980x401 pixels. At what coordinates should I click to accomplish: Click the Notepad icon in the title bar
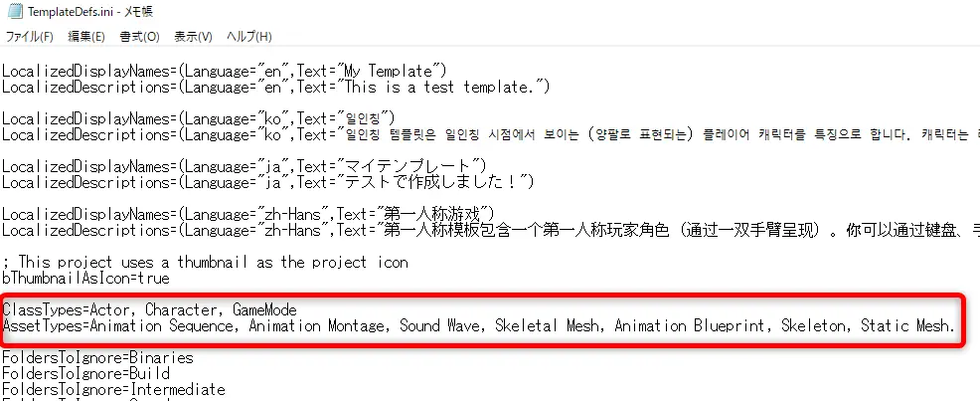pyautogui.click(x=14, y=12)
